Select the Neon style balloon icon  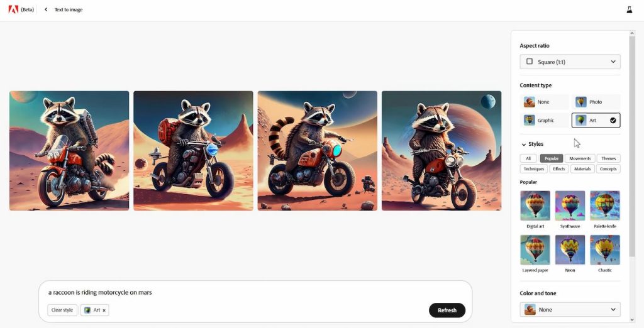click(570, 249)
